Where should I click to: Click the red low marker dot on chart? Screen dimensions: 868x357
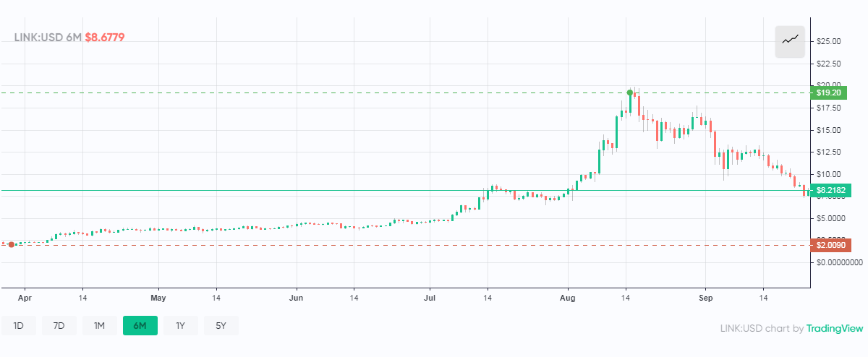(x=11, y=245)
